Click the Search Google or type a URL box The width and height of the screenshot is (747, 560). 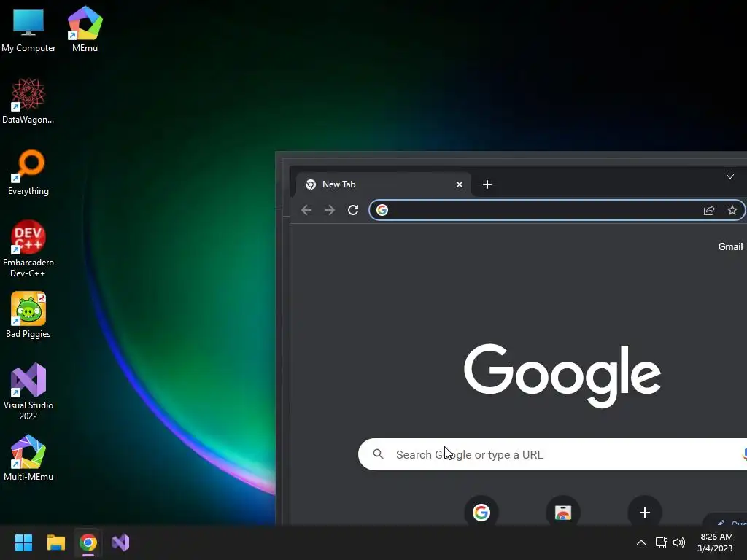coord(553,454)
